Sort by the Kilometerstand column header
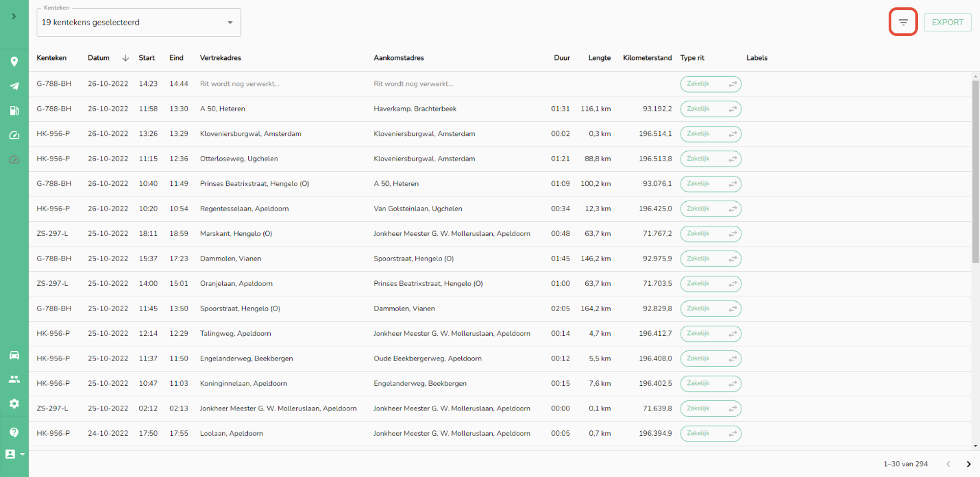The image size is (980, 477). [647, 58]
